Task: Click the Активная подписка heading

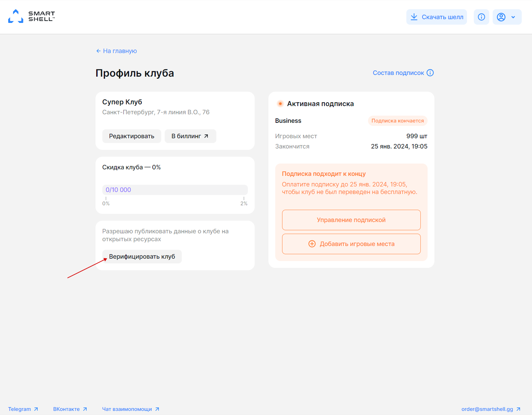Action: click(x=320, y=104)
